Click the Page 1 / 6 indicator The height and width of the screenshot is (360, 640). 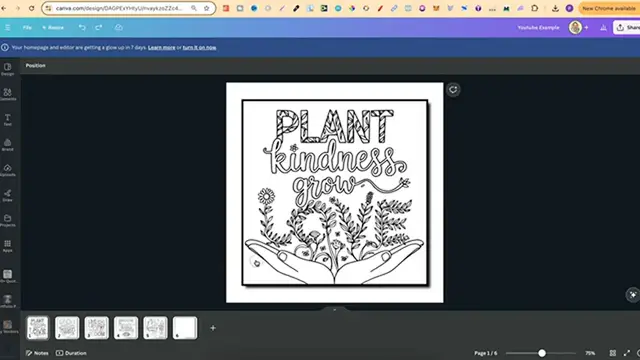[x=486, y=353]
